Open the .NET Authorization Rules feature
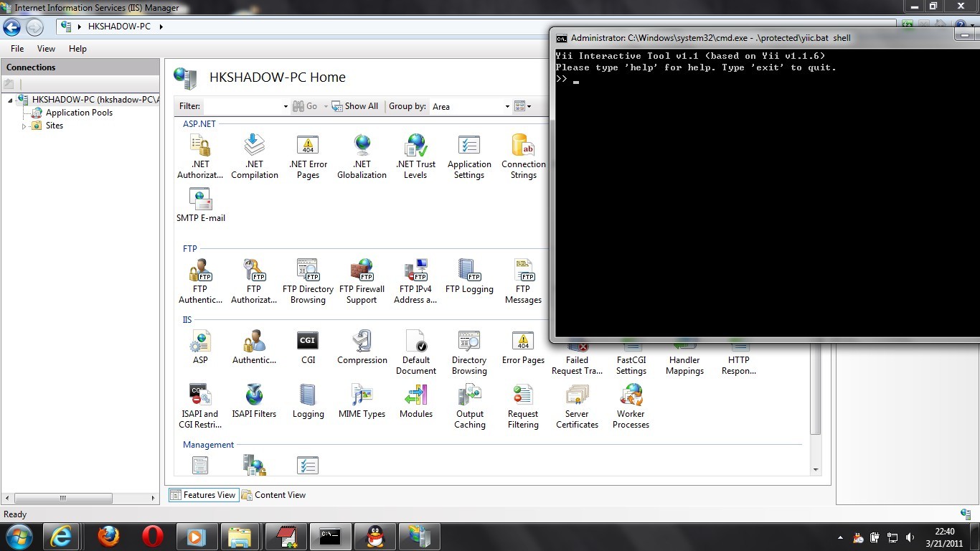 (x=200, y=156)
